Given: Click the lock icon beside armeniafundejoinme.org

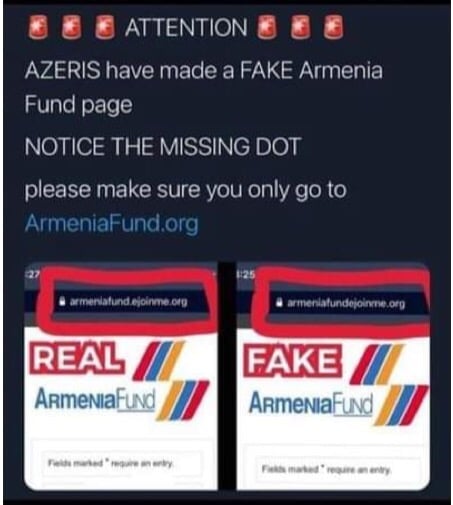Looking at the screenshot, I should pos(279,303).
